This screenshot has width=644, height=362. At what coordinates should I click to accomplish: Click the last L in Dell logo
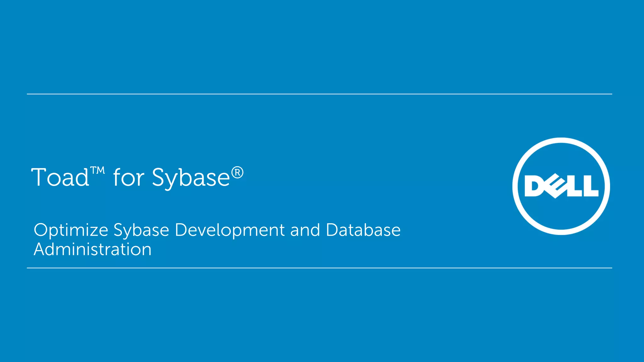(x=591, y=187)
